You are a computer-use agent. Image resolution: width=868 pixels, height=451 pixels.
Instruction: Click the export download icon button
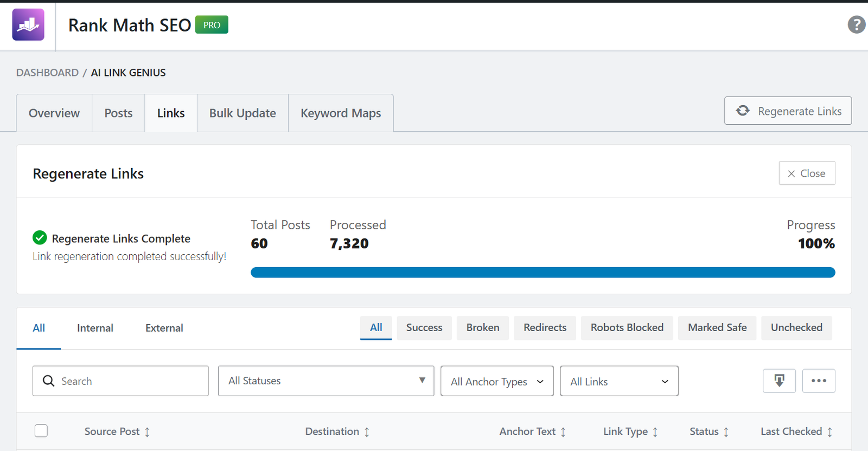tap(779, 381)
